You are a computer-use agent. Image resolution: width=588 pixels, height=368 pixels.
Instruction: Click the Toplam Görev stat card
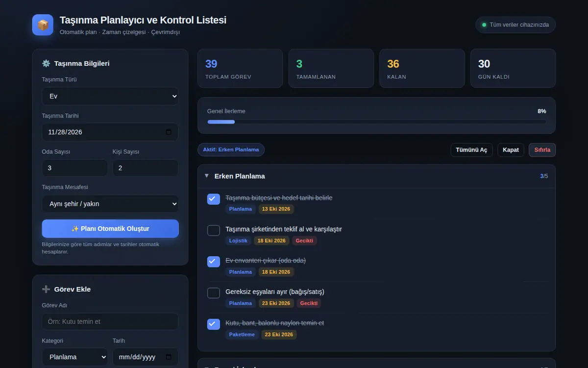point(240,68)
